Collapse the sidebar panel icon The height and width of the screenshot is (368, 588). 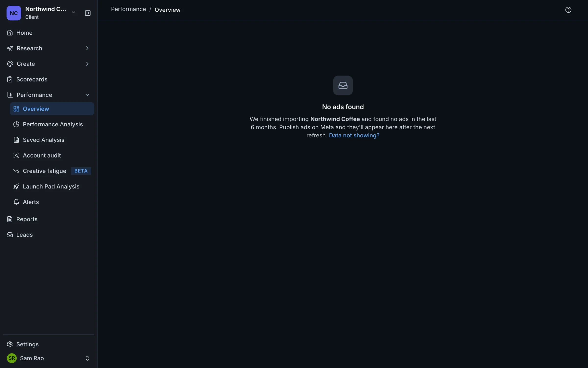click(x=88, y=13)
